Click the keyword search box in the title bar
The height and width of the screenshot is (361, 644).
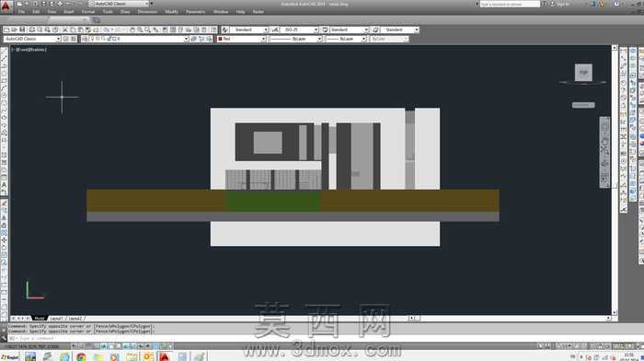510,4
